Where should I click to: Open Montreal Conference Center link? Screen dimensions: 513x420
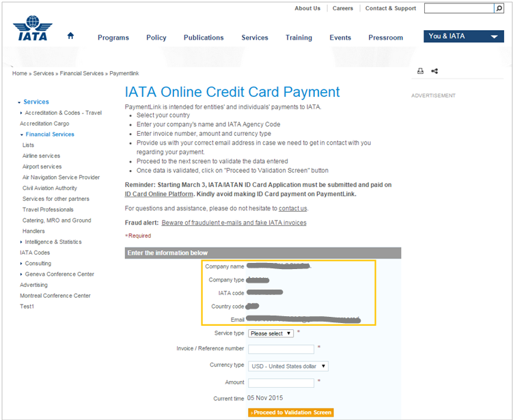tap(55, 296)
